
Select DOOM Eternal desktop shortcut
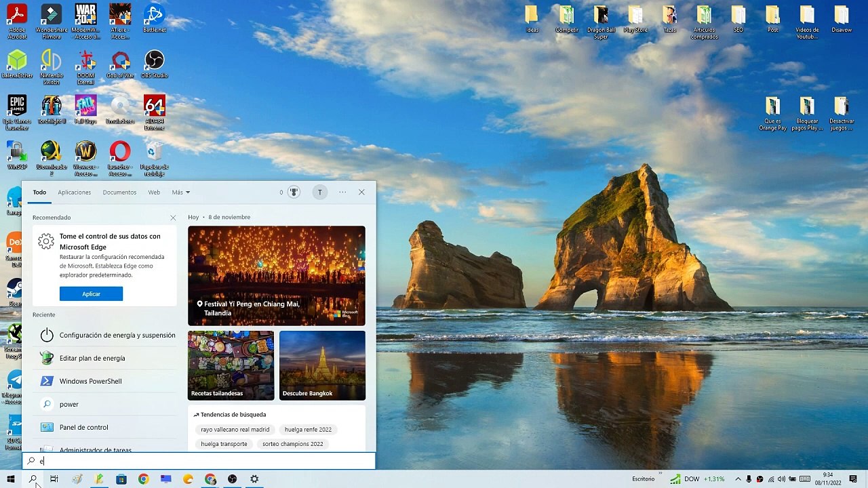[85, 68]
